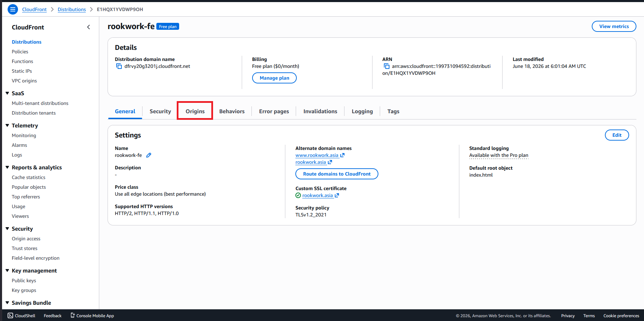The image size is (644, 321).
Task: Open Origin access under Security
Action: (x=26, y=239)
